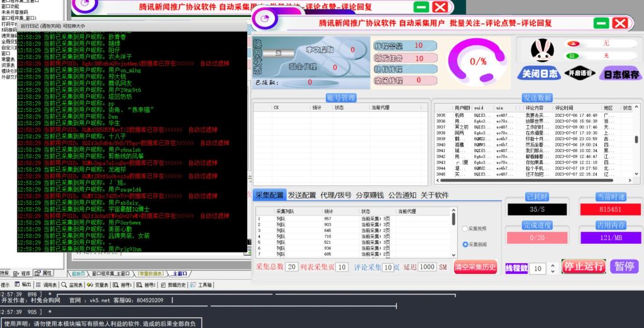
Task: Click the circular 0/% progress ring
Action: [x=478, y=62]
